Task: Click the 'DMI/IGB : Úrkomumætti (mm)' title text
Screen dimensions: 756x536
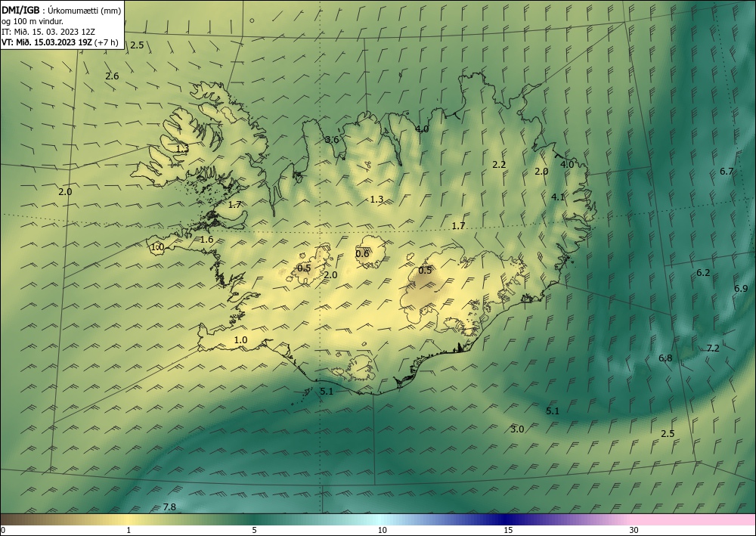Action: click(61, 10)
